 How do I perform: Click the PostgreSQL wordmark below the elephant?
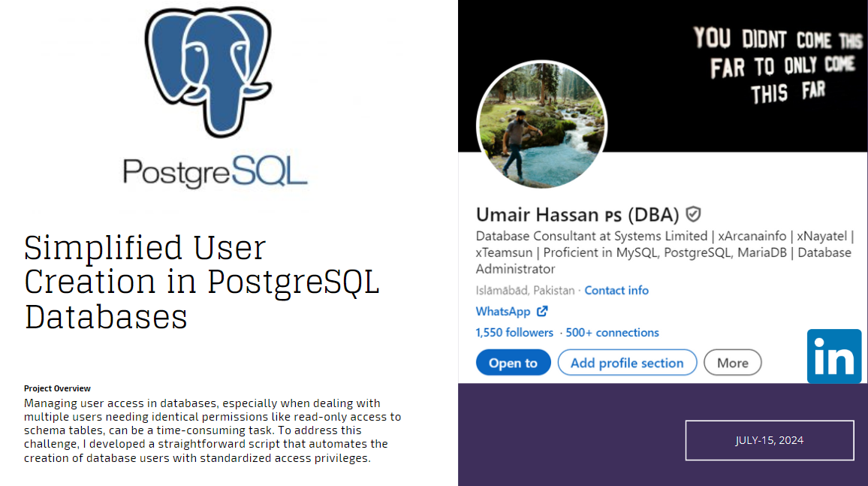[215, 171]
